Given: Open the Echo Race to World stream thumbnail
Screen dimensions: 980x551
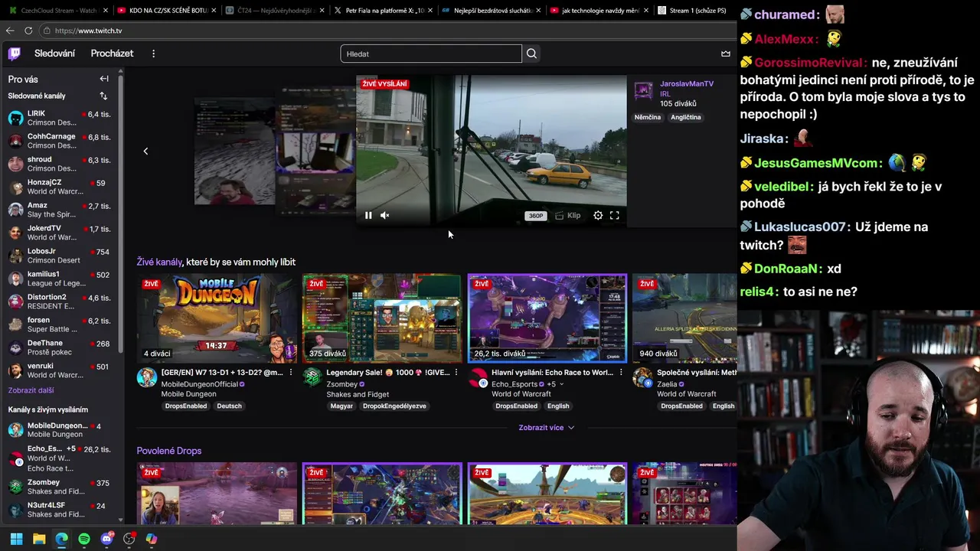Looking at the screenshot, I should point(547,318).
